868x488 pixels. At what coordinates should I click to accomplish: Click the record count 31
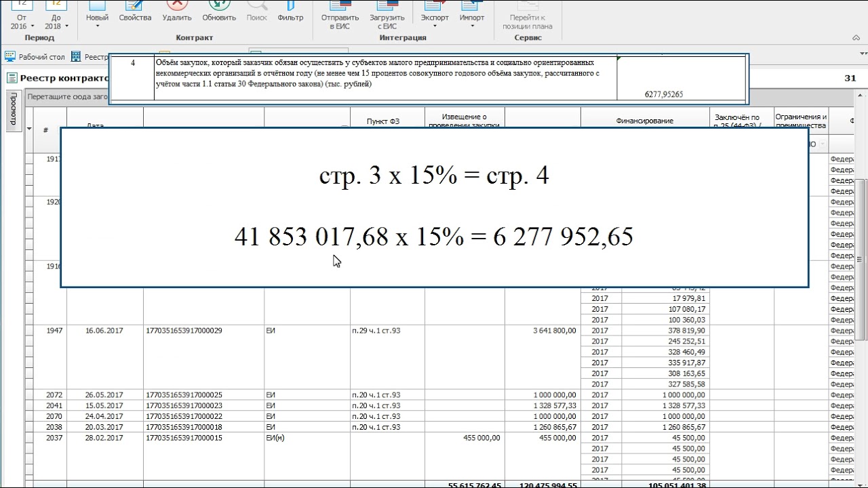coord(850,78)
